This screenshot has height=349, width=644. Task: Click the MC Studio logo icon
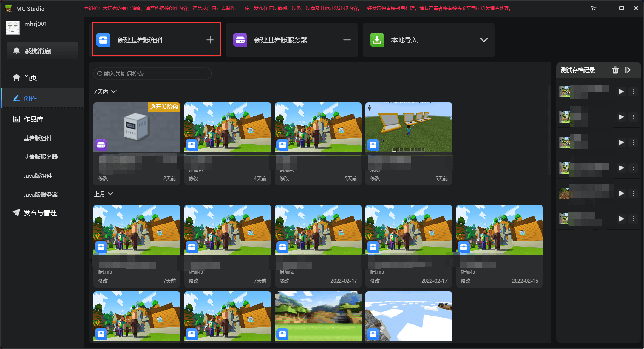tap(8, 8)
